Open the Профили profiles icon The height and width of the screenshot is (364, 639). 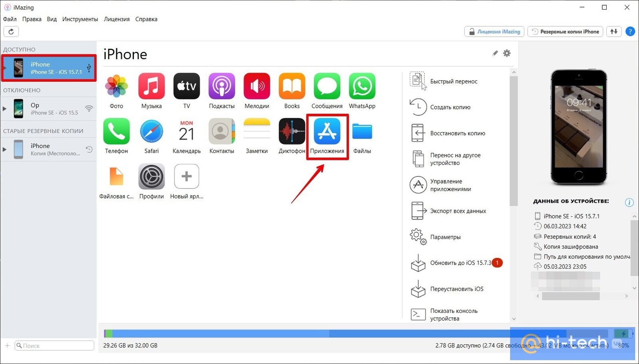click(x=151, y=176)
